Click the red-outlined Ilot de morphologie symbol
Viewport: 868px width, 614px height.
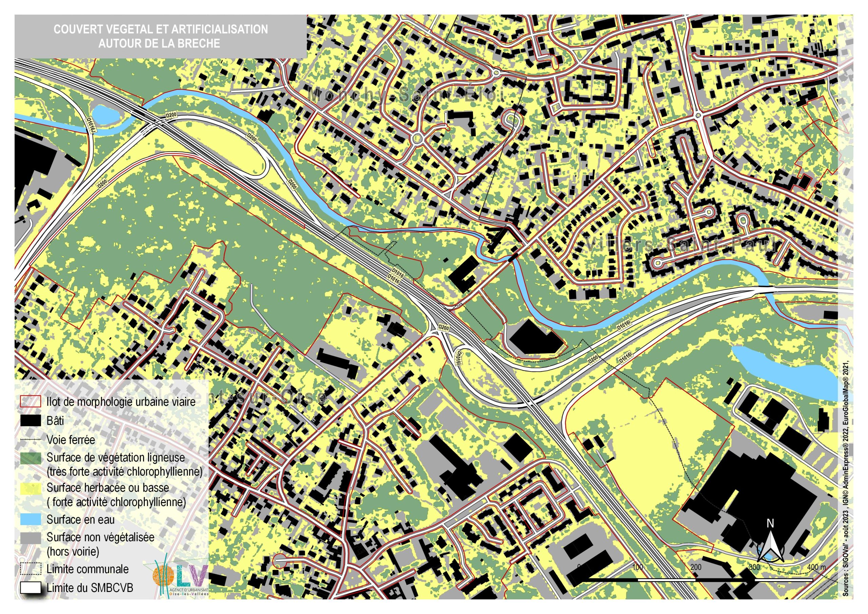[x=30, y=402]
